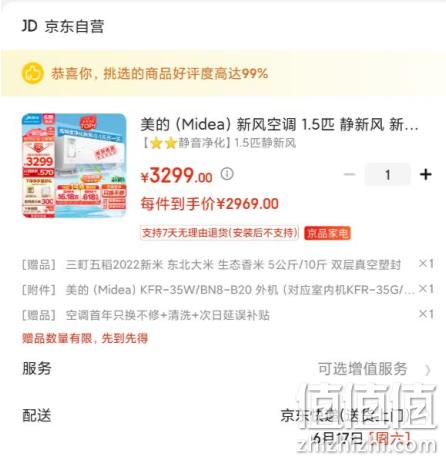Click the price info circle icon
Viewport: 446px width, 462px height.
tap(227, 174)
